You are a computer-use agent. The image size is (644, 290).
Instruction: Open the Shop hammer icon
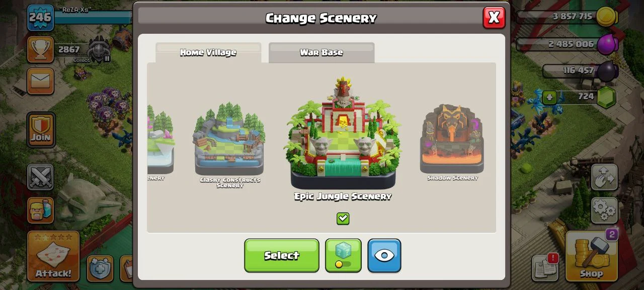pyautogui.click(x=591, y=256)
